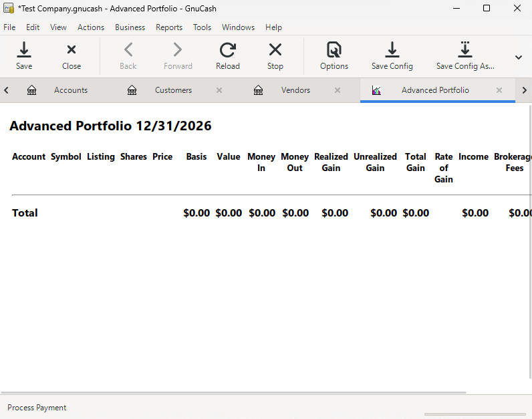Screen dimensions: 532x419
Task: Click the vertical report scrollbar
Action: click(x=530, y=241)
